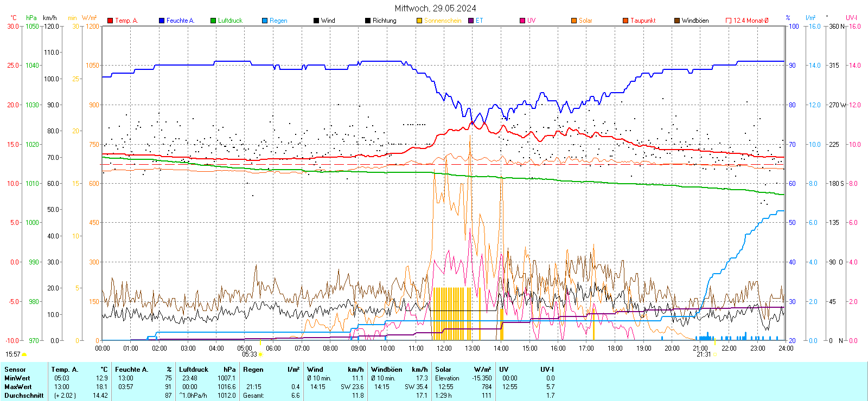The image size is (868, 401).
Task: Click the yellow Sonnenschein legend square
Action: click(419, 21)
